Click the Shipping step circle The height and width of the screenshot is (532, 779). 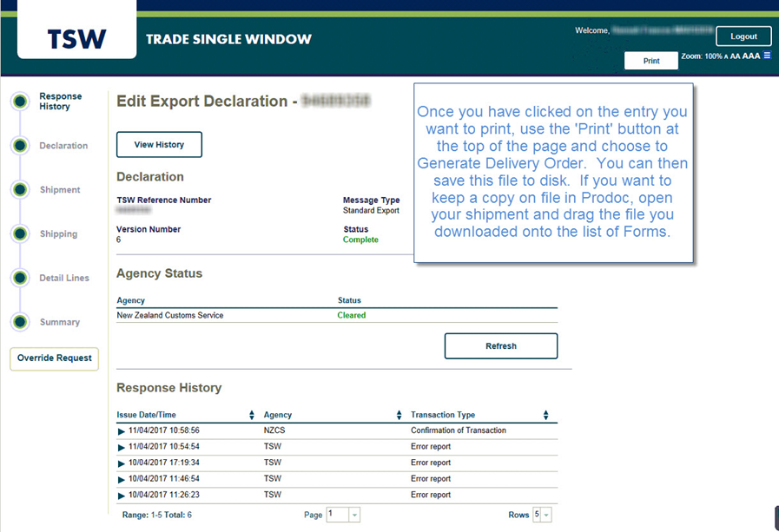pyautogui.click(x=20, y=233)
